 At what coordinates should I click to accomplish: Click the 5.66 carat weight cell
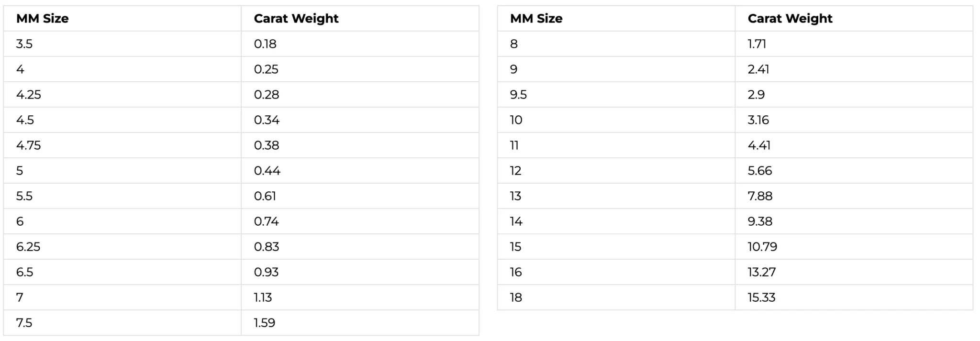(759, 171)
